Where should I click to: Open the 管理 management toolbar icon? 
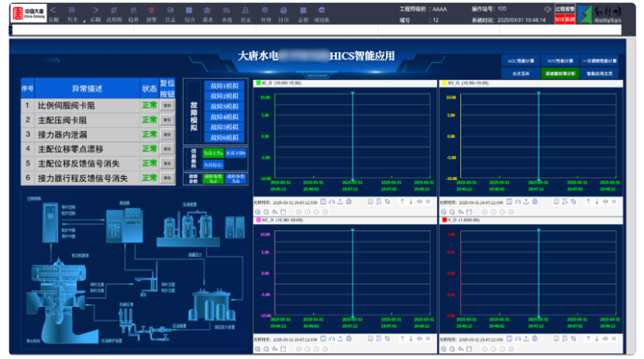coord(265,10)
